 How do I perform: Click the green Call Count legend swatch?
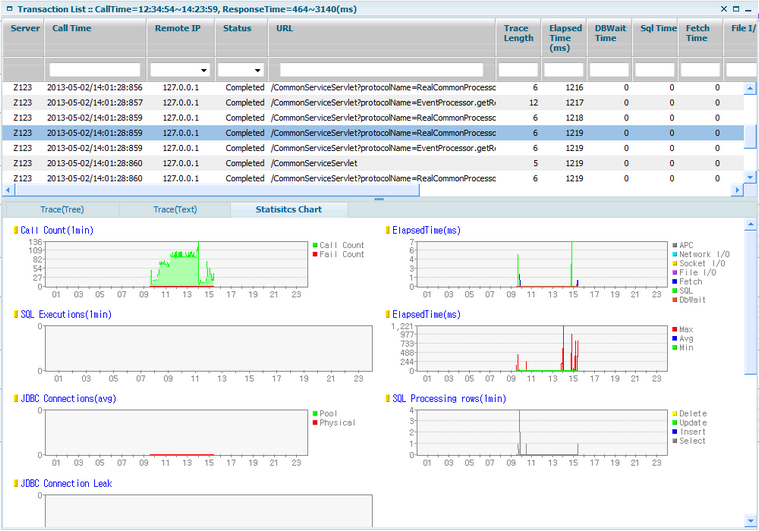pos(315,245)
